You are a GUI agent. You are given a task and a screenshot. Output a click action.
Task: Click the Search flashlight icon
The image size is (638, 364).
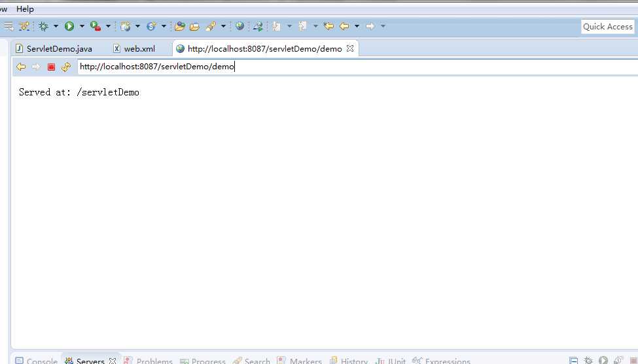[x=211, y=26]
